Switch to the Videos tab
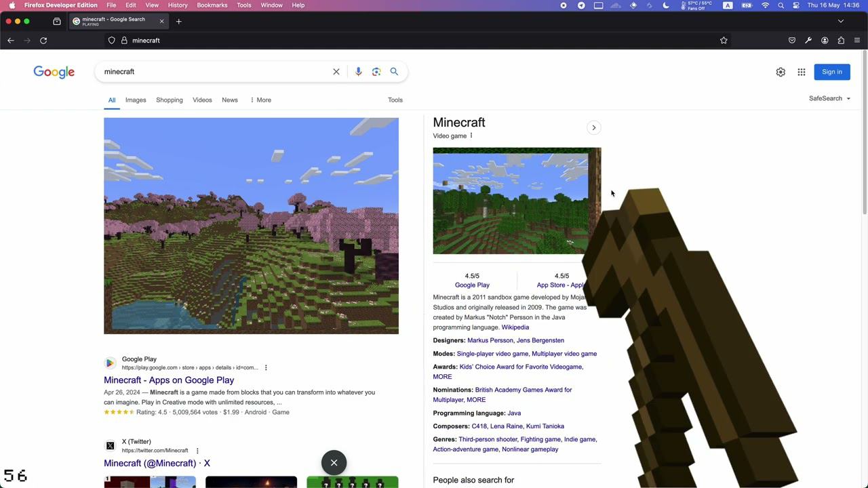868x488 pixels. (x=202, y=100)
